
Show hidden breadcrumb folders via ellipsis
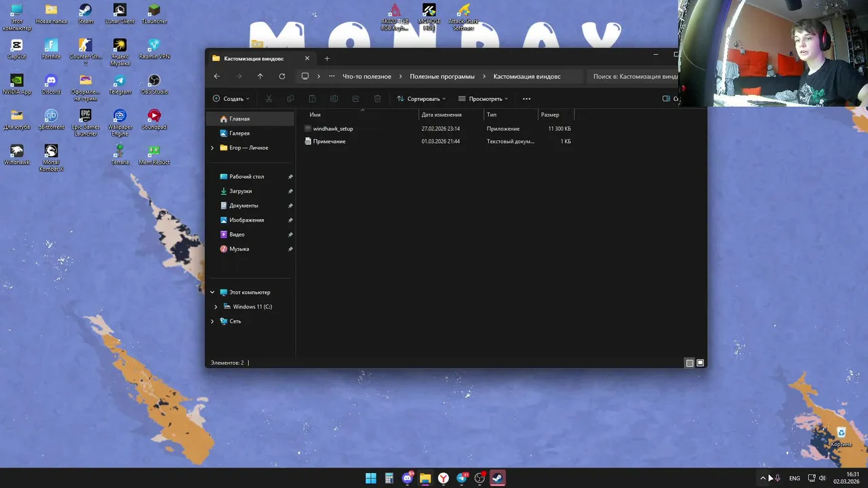click(332, 77)
